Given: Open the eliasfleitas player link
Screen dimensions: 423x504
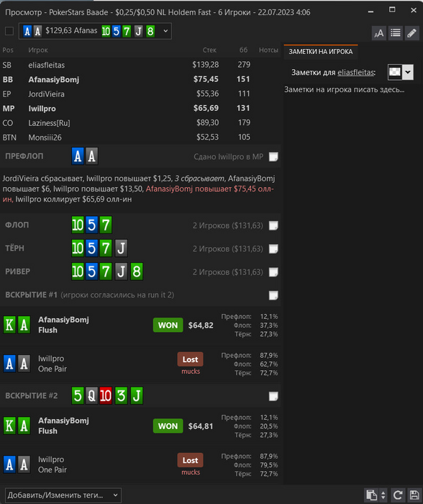Looking at the screenshot, I should point(355,72).
